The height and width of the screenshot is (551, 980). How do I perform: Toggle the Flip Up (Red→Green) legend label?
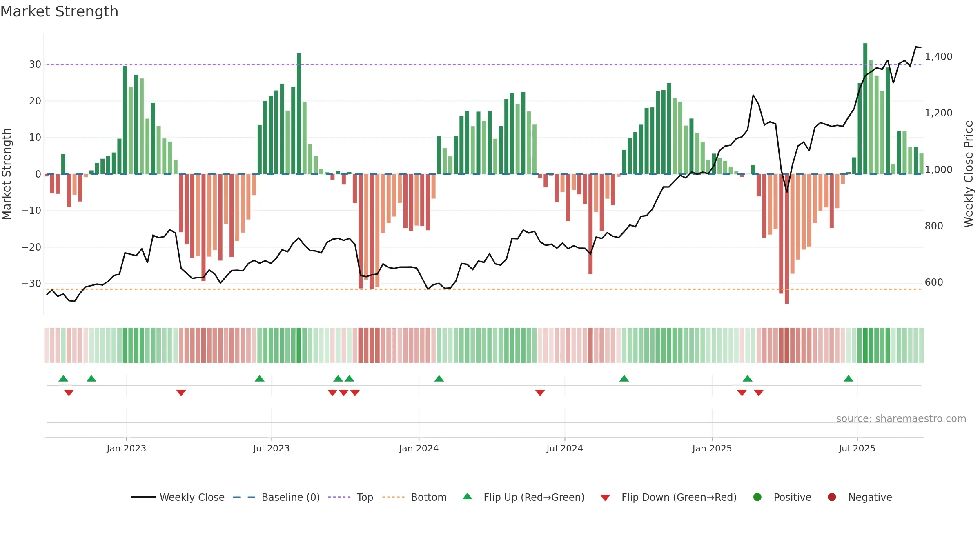[534, 497]
